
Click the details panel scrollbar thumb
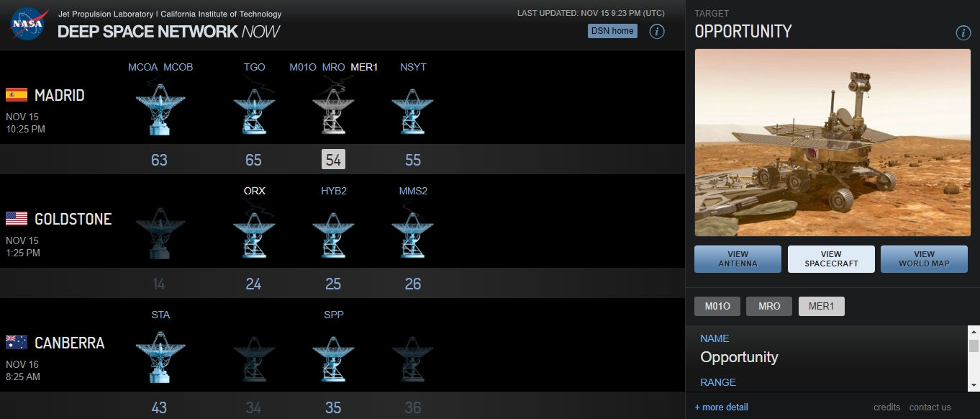coord(973,346)
